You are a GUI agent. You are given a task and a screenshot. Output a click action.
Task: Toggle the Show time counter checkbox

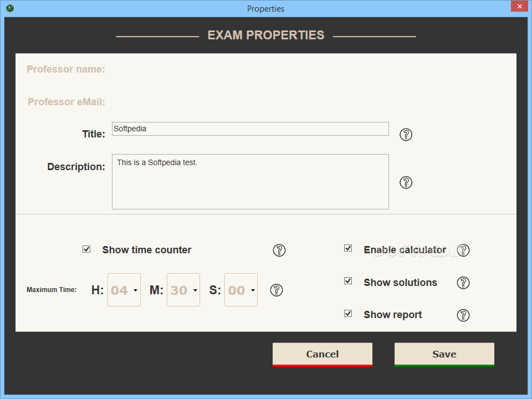tap(86, 249)
